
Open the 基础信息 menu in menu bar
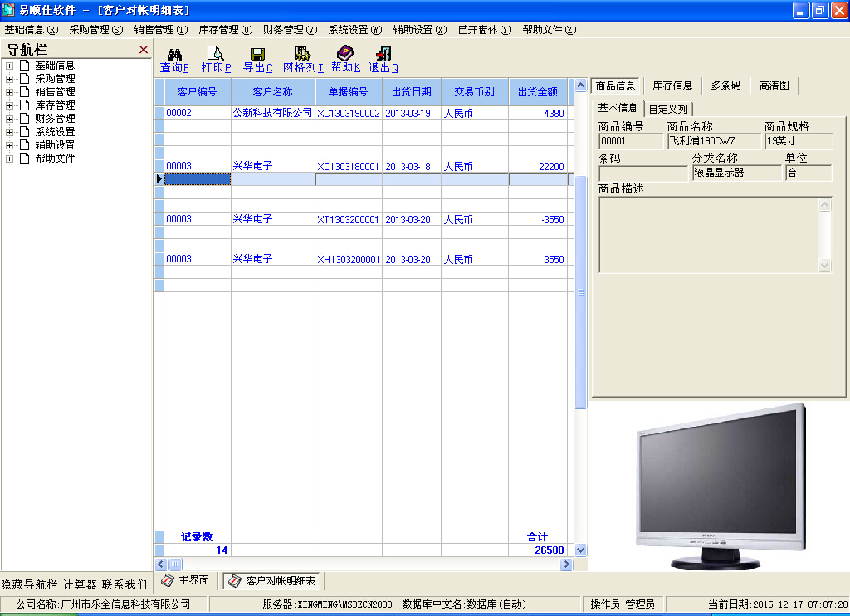click(x=31, y=30)
